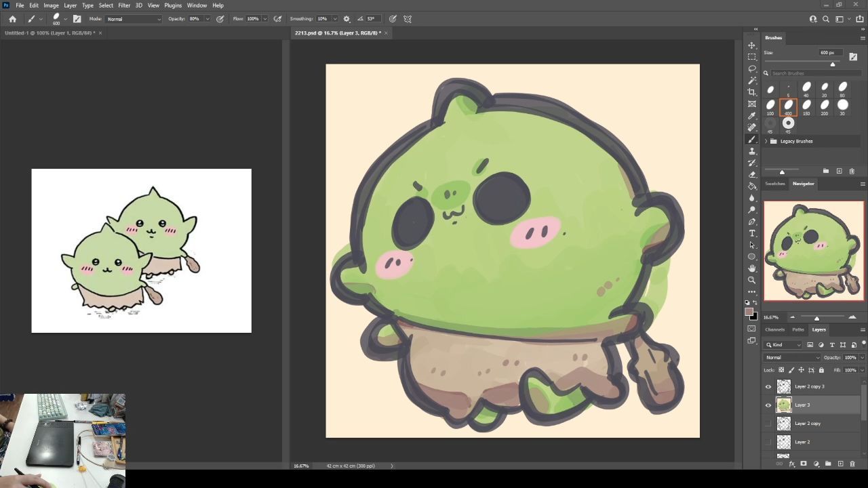
Task: Activate the Zoom tool
Action: pyautogui.click(x=751, y=280)
